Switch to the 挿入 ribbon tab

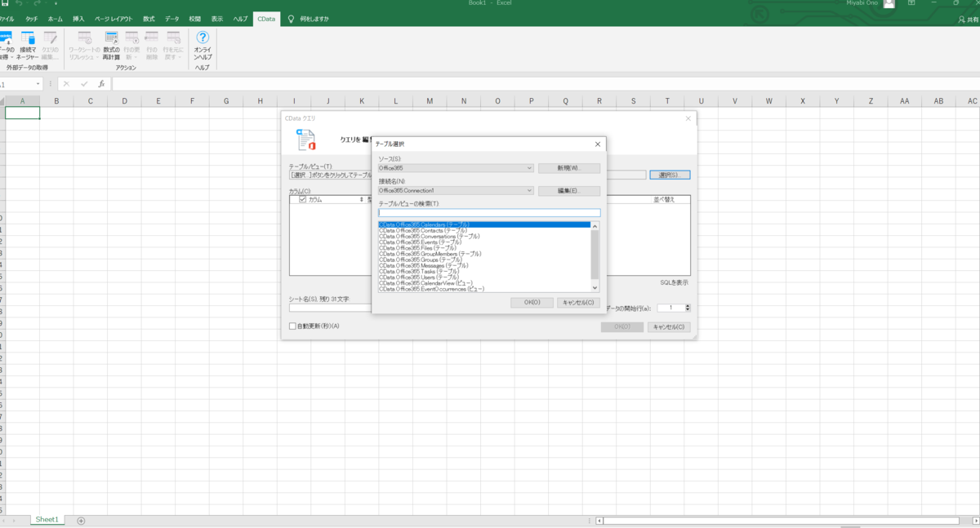[x=78, y=18]
